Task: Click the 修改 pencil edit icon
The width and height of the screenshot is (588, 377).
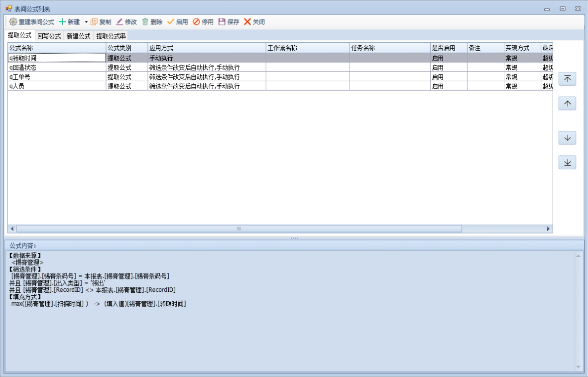Action: 119,22
